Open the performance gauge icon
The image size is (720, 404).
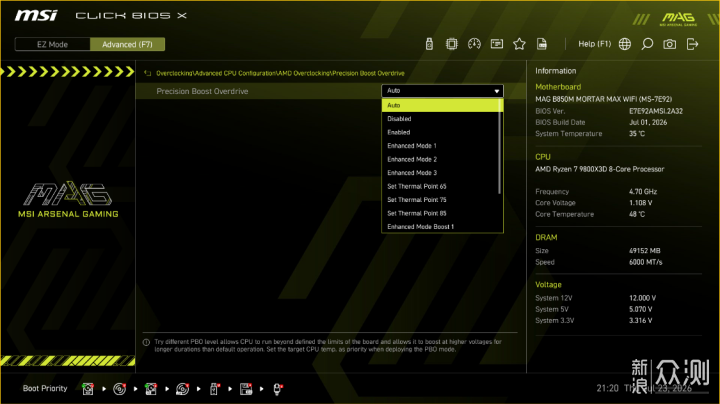[474, 44]
